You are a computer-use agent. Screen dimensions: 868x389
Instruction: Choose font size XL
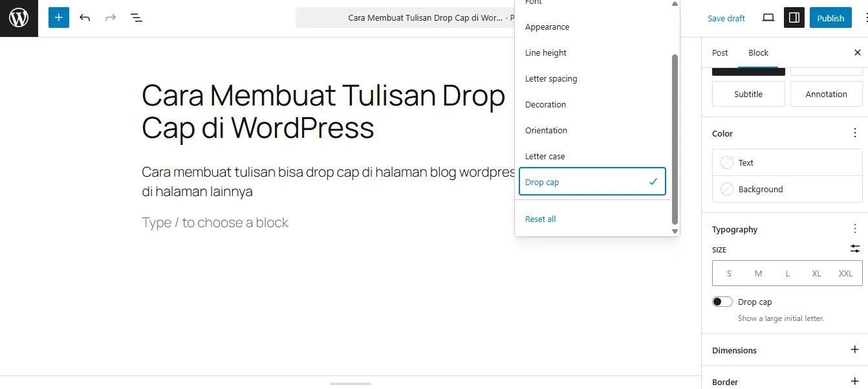[816, 273]
